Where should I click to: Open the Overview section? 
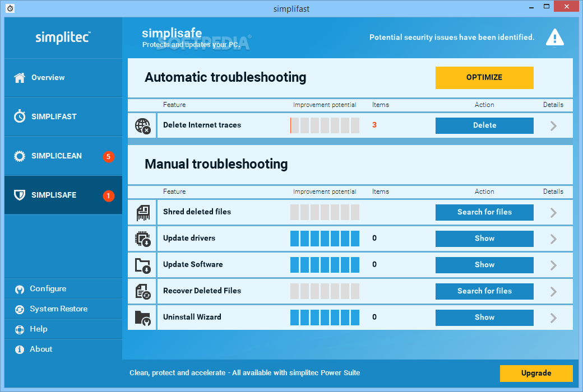[63, 78]
